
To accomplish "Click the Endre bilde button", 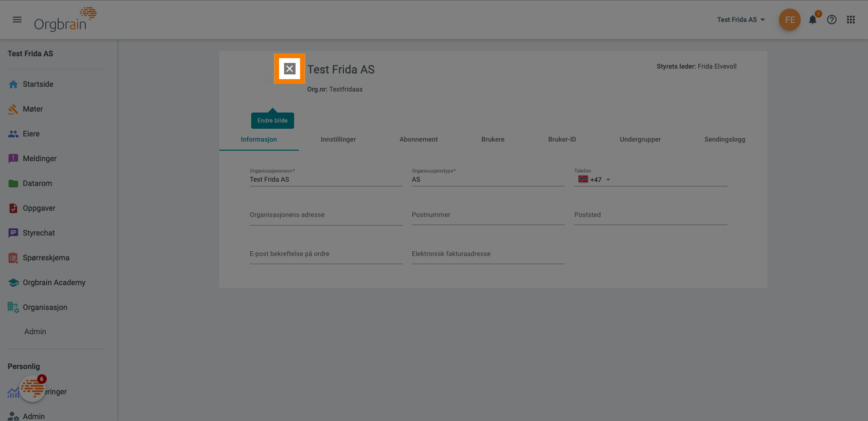I will pos(273,121).
